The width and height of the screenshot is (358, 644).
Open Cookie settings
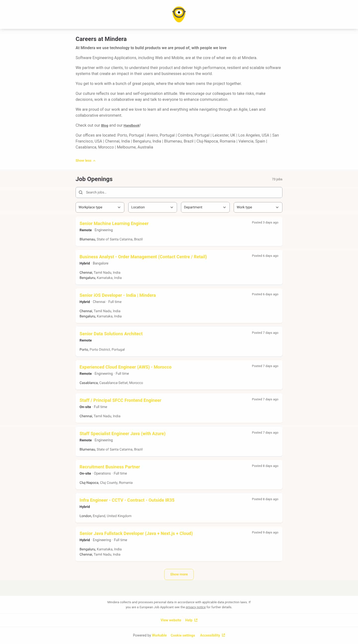coord(183,635)
